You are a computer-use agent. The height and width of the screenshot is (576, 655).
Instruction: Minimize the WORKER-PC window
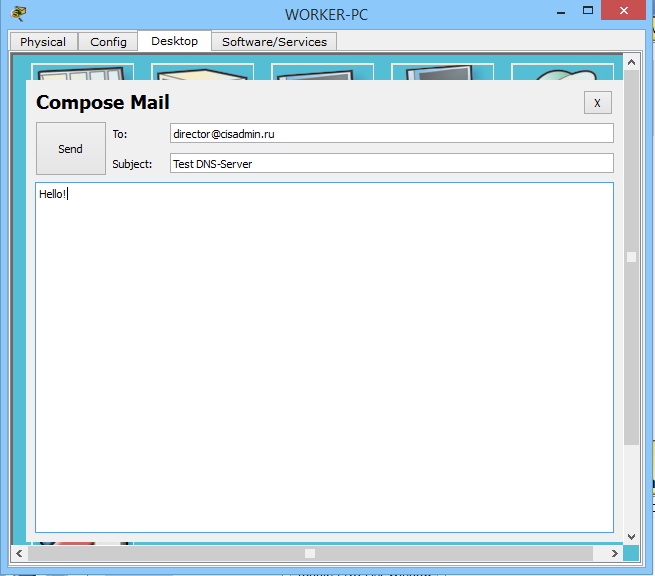561,13
